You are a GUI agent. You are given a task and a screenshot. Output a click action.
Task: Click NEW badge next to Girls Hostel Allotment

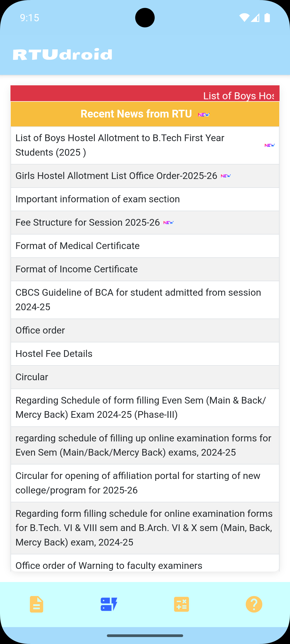pyautogui.click(x=226, y=176)
